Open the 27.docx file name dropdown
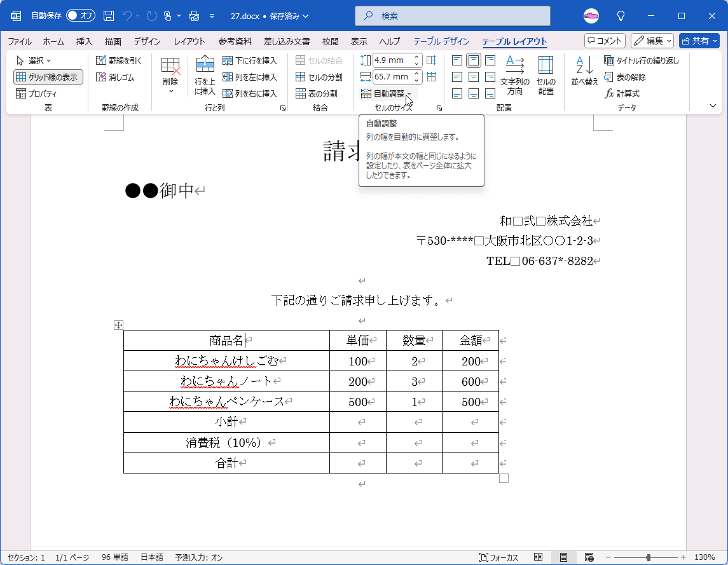Image resolution: width=728 pixels, height=565 pixels. pos(270,16)
